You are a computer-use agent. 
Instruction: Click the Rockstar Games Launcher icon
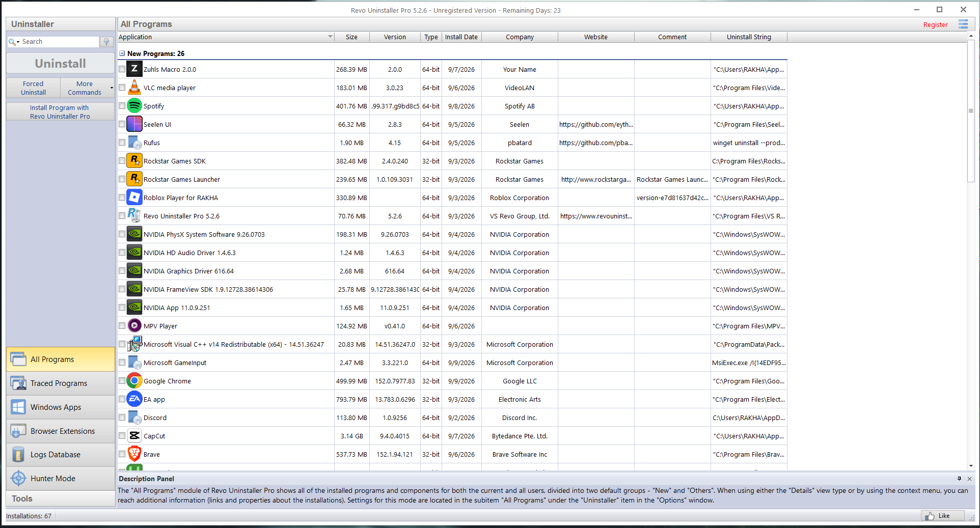pyautogui.click(x=134, y=179)
